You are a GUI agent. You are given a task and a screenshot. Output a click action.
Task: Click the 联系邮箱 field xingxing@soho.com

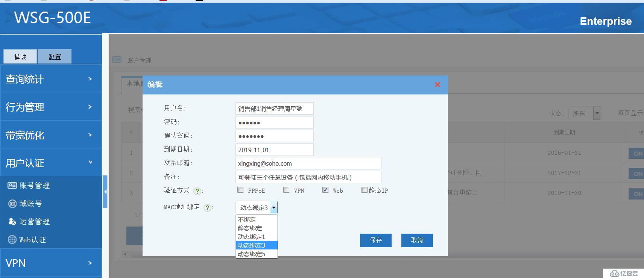point(308,163)
